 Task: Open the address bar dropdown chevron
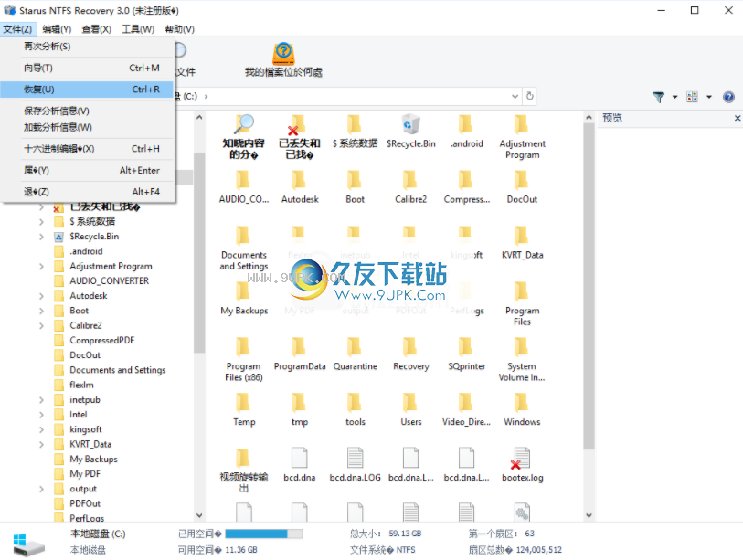(515, 96)
